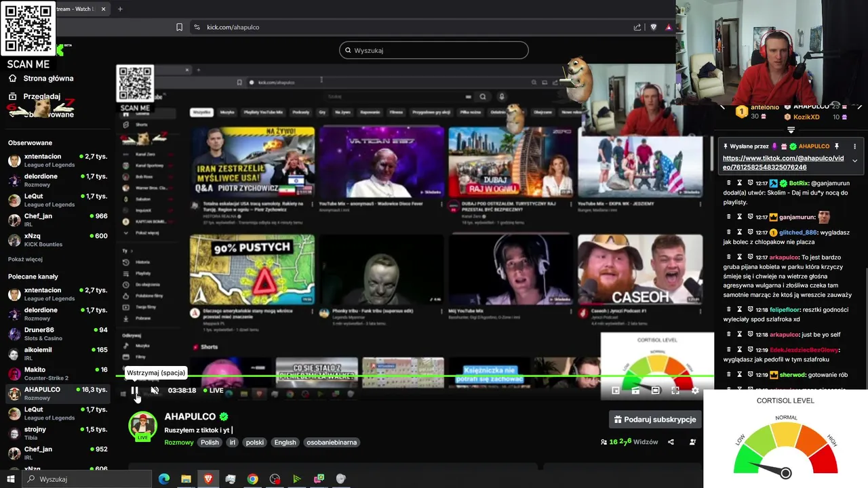Open the pinned message three-dot menu
The height and width of the screenshot is (488, 868).
[854, 146]
